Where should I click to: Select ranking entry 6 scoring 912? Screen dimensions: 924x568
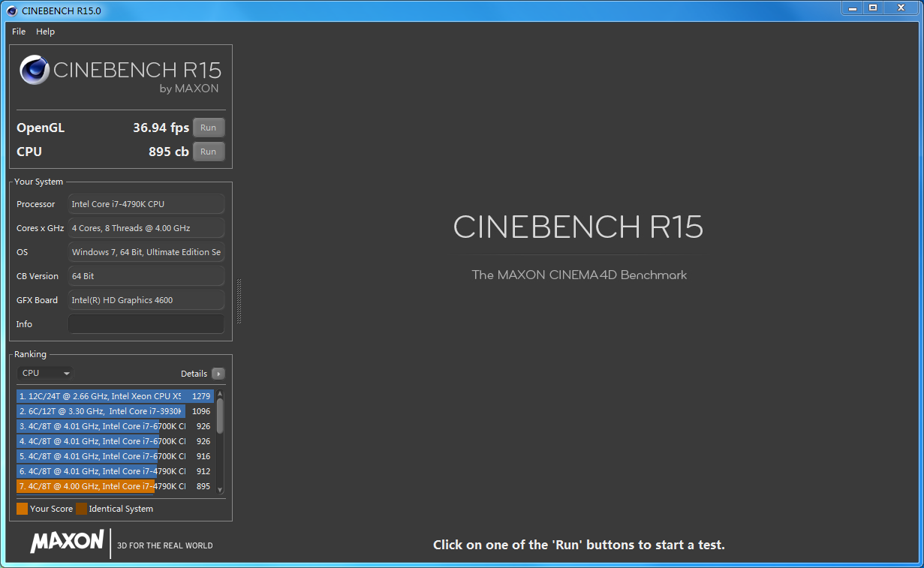click(x=116, y=471)
